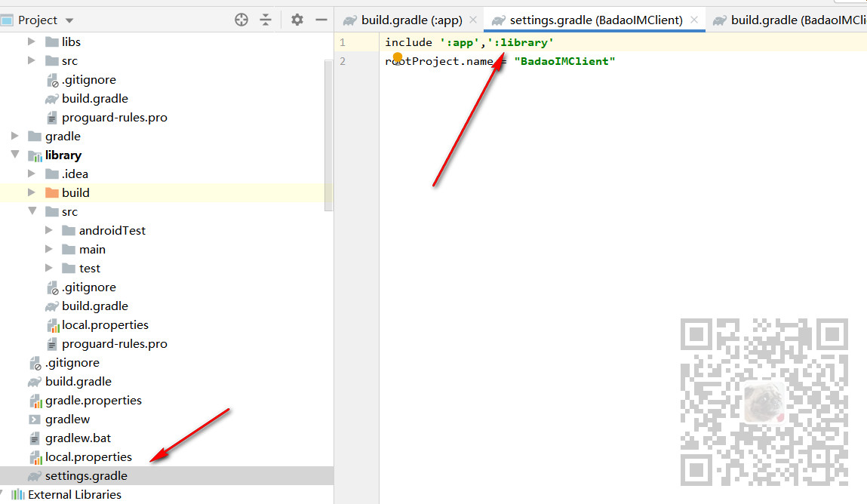Expand the top src folder
Screen dimensions: 867x504
(32, 60)
